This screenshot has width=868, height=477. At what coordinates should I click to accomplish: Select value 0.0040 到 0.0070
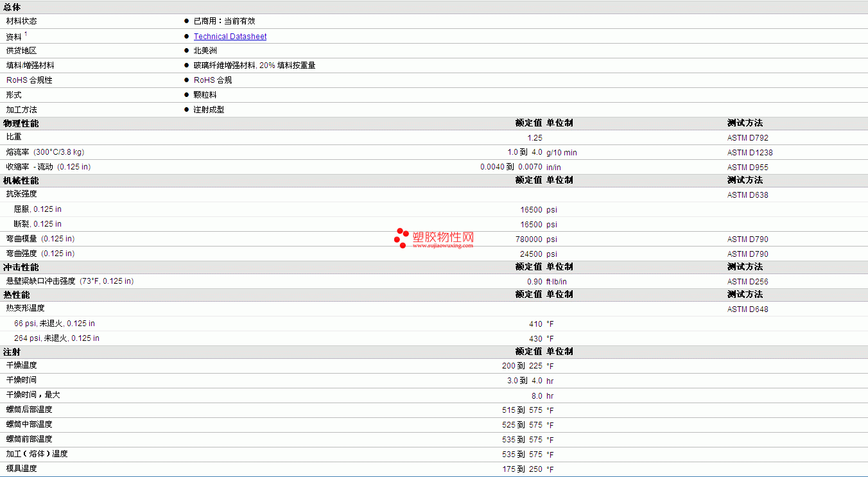tap(511, 168)
